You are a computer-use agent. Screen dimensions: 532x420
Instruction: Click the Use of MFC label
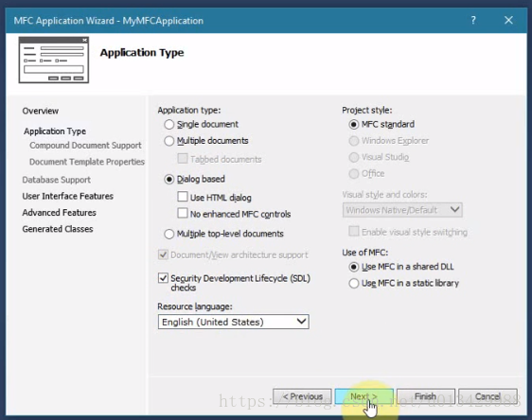click(364, 253)
